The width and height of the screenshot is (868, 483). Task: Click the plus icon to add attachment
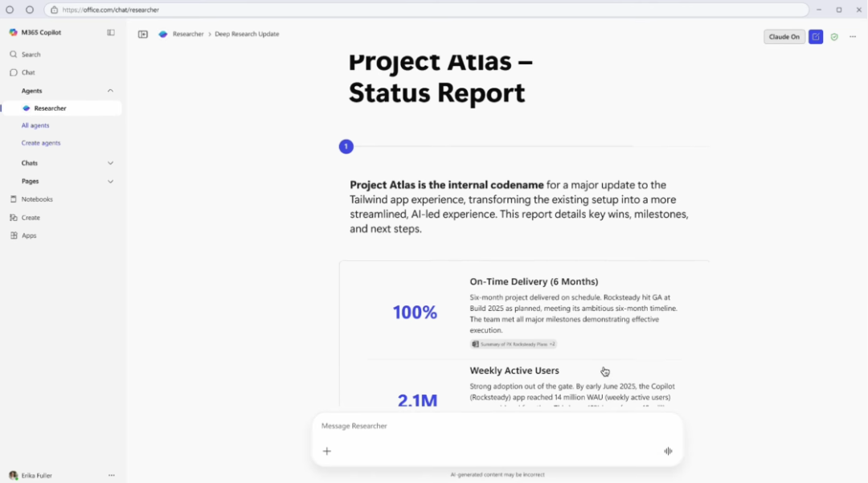tap(326, 452)
